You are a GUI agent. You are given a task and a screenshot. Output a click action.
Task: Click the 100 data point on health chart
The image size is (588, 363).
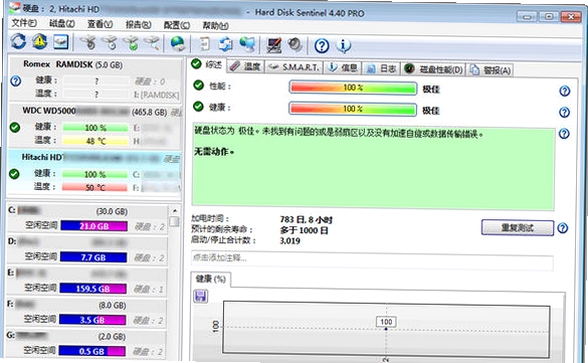(x=386, y=328)
